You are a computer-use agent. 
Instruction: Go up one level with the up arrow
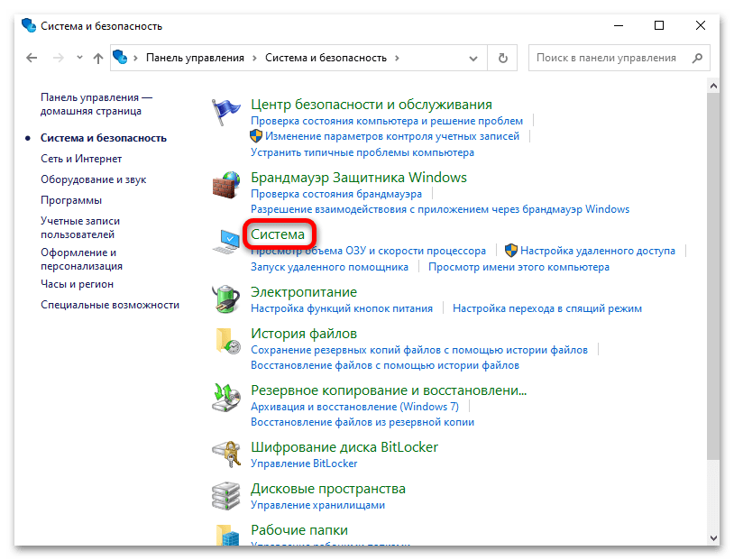click(x=97, y=58)
